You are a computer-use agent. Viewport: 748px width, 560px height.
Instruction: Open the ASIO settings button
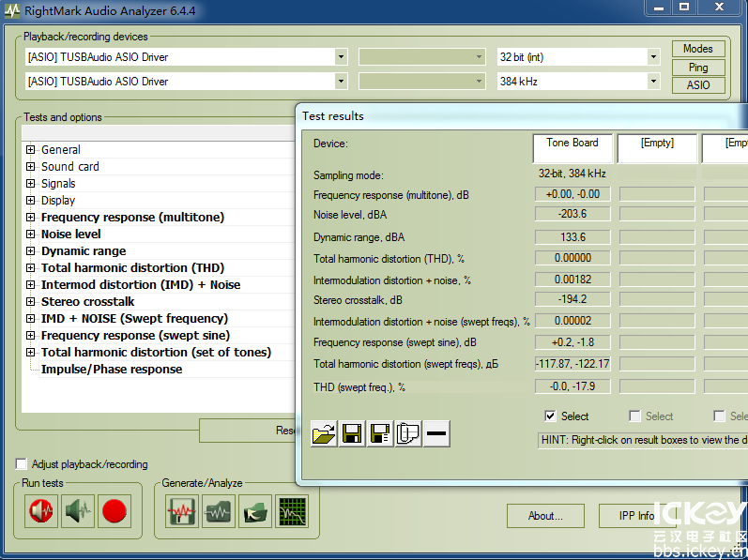click(698, 85)
